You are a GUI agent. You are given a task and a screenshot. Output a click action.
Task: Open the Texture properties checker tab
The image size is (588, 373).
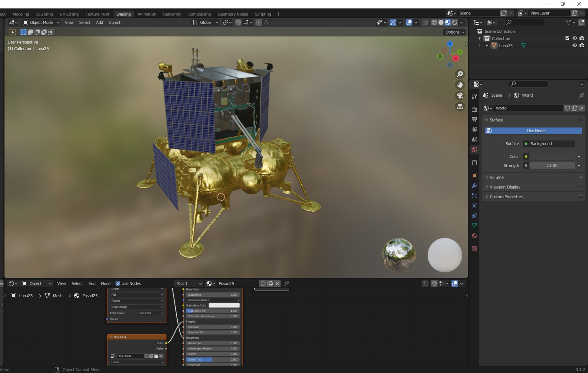point(474,249)
